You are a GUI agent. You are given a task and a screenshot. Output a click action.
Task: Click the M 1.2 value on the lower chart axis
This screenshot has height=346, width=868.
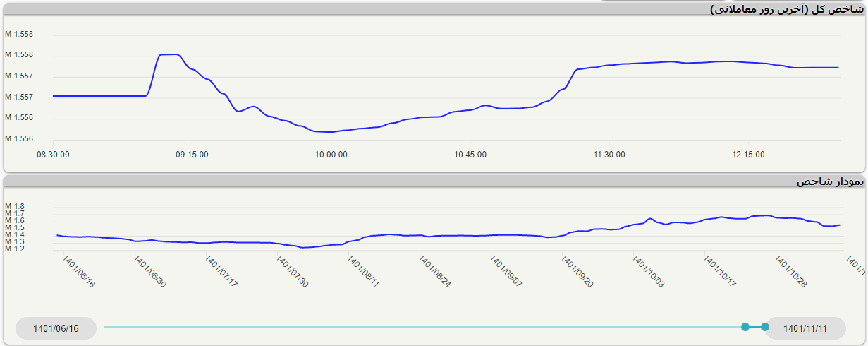pos(15,249)
